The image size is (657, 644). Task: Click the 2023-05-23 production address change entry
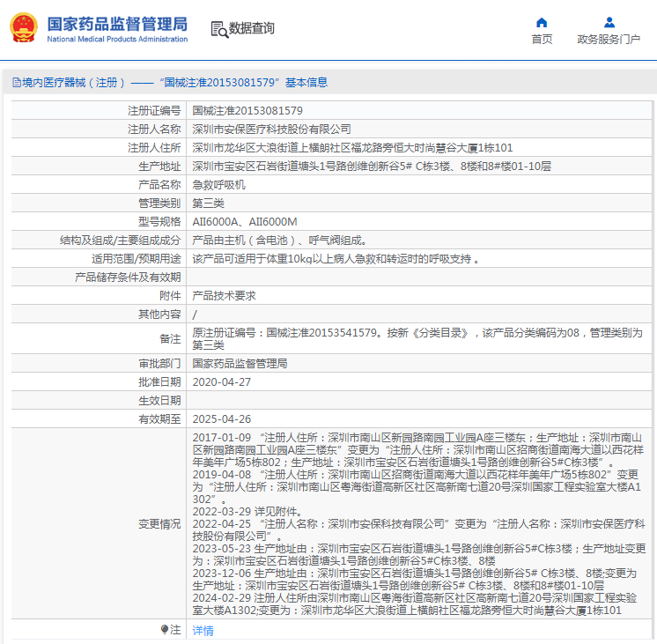coord(419,555)
